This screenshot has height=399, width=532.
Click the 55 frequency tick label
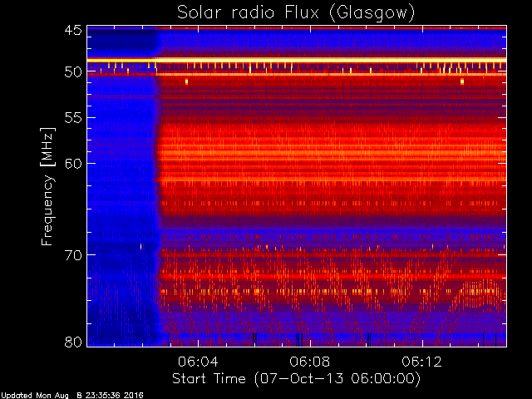73,118
